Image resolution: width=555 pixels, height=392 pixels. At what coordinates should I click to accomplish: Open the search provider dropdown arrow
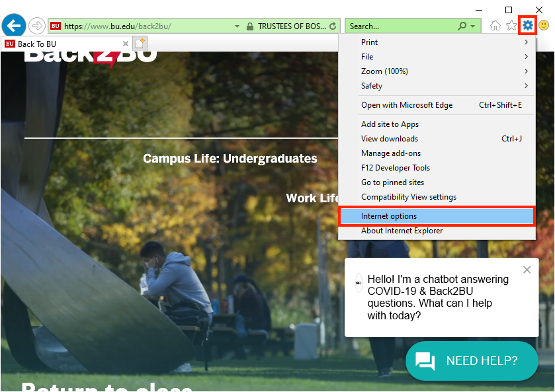(474, 25)
